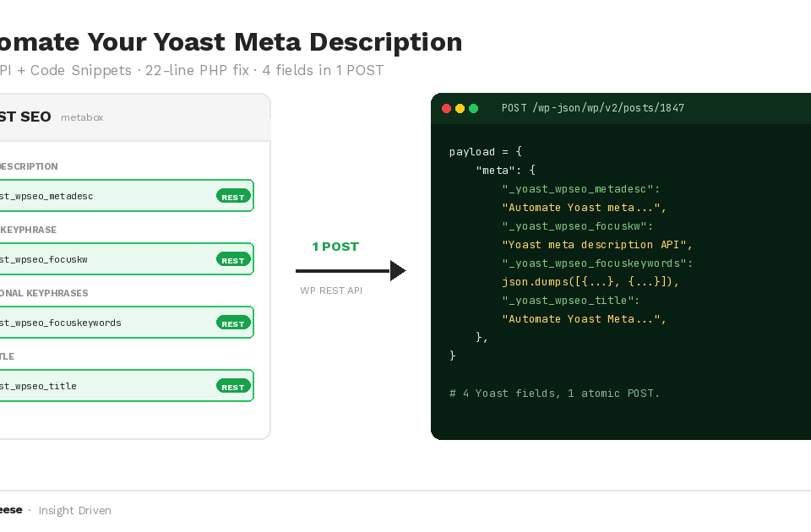Click the "Automate Yoast Meta..." title value
This screenshot has height=532, width=811.
point(584,319)
